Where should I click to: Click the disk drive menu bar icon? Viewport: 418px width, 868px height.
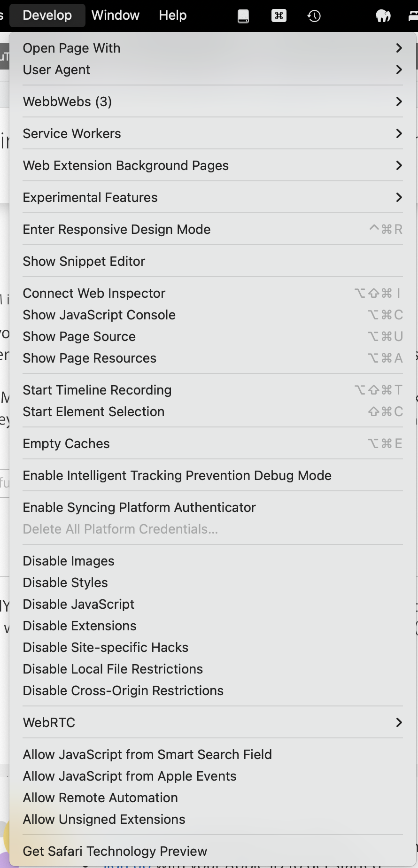pyautogui.click(x=243, y=16)
